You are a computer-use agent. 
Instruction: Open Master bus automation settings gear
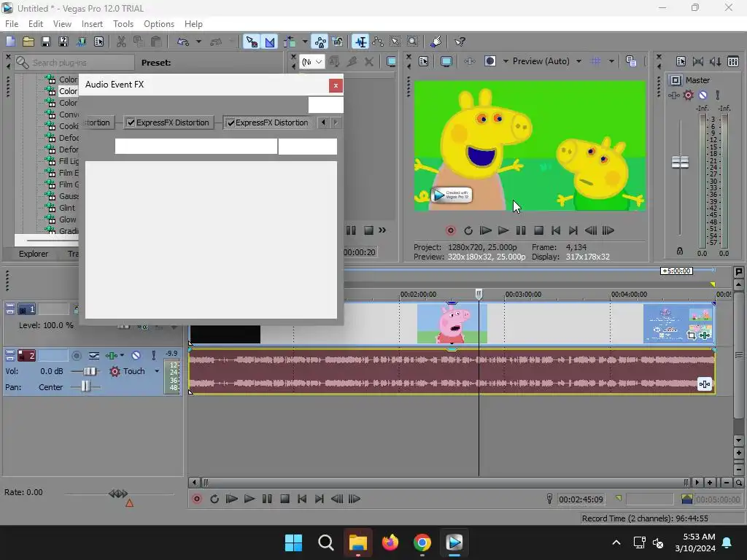tap(688, 96)
